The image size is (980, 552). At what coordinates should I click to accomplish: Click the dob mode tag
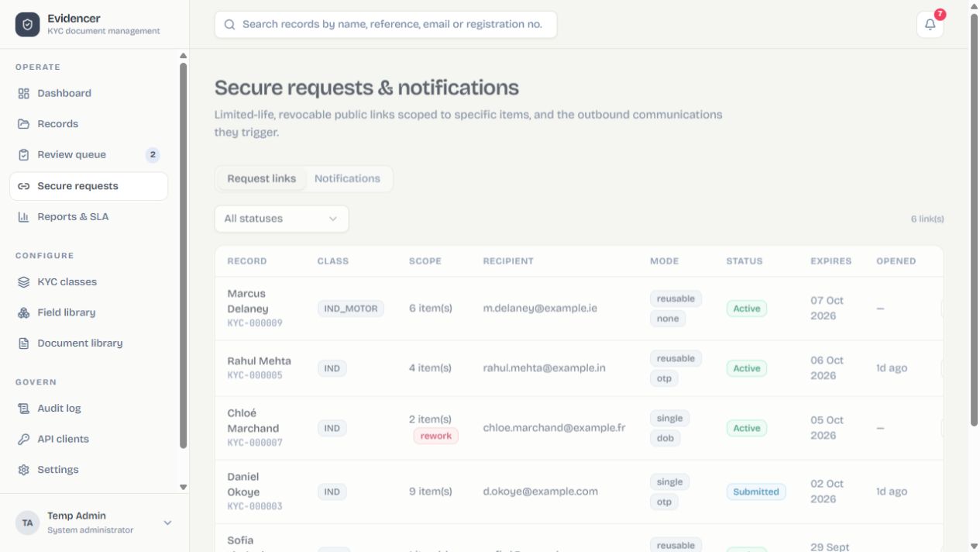coord(665,439)
